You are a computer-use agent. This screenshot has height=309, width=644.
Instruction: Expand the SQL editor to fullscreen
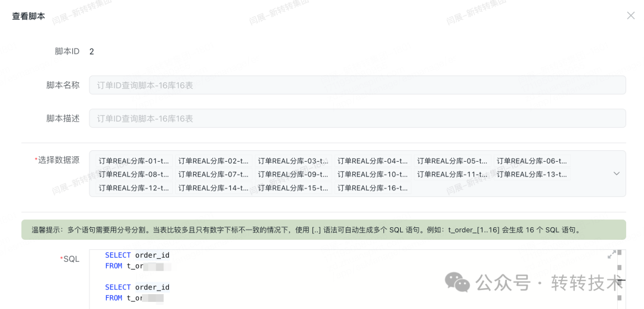click(612, 254)
